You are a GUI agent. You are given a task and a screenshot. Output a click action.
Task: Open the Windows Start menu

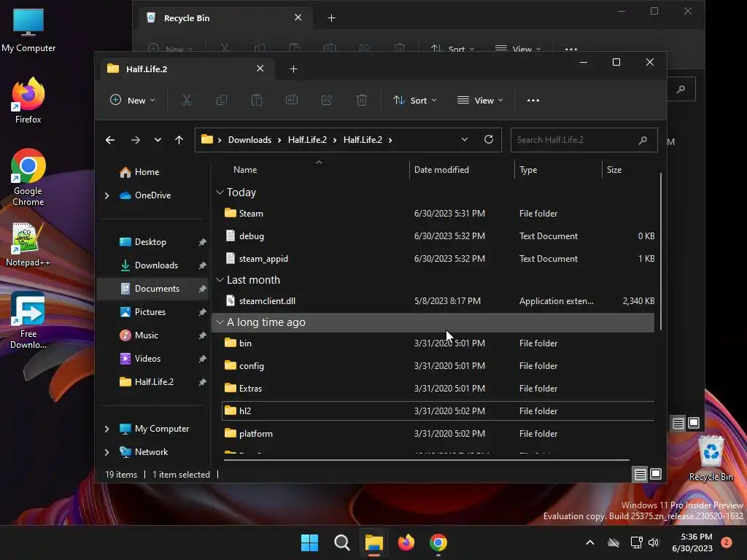pos(309,542)
